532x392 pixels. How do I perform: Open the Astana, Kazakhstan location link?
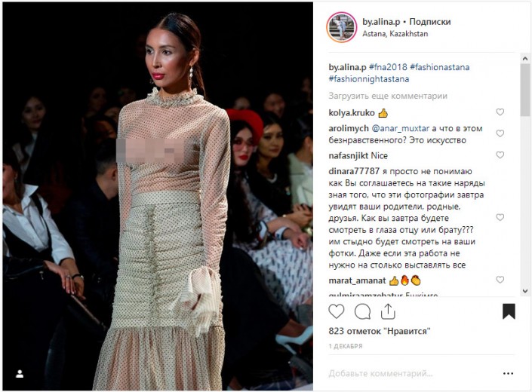(395, 34)
